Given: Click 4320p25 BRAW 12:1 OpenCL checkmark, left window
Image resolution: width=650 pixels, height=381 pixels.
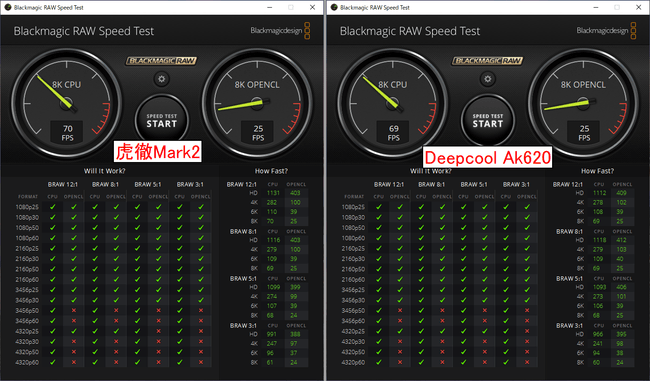Looking at the screenshot, I should click(x=74, y=331).
